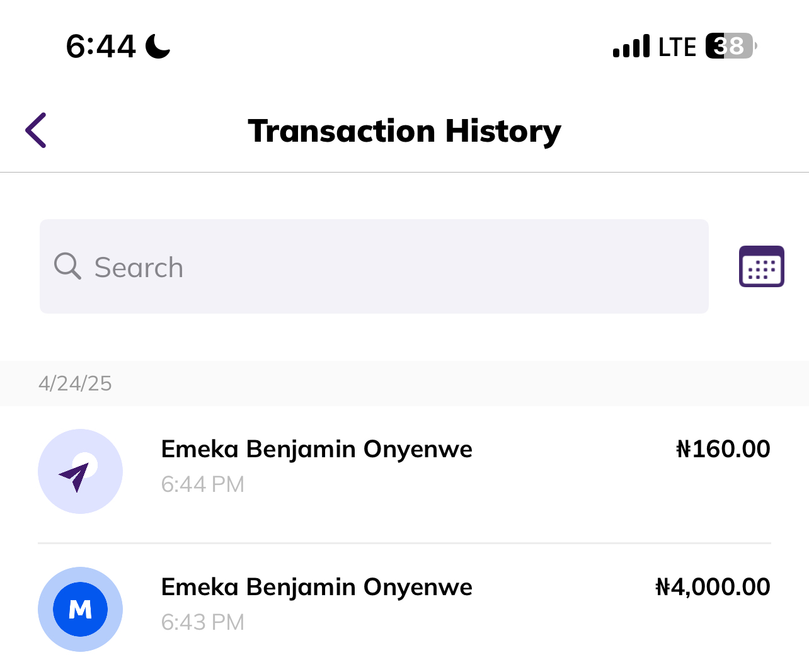Tap the status bar clock
Image resolution: width=809 pixels, height=672 pixels.
coord(101,46)
